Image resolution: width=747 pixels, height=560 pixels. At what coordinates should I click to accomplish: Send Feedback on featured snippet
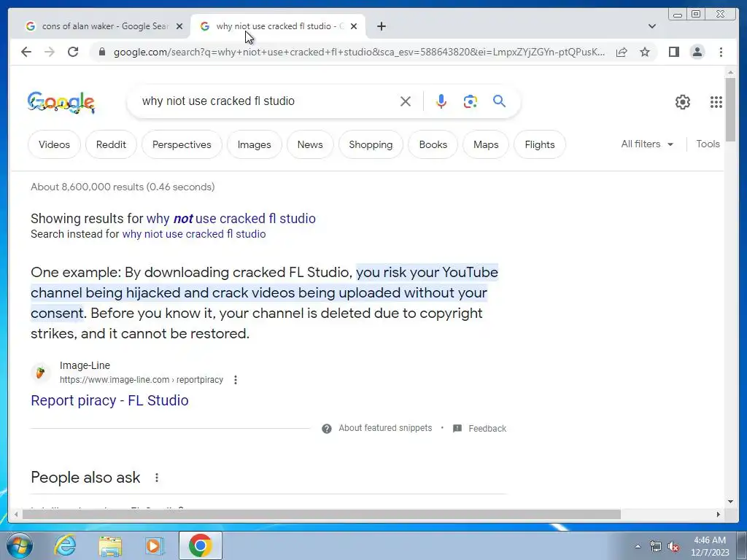click(x=487, y=429)
